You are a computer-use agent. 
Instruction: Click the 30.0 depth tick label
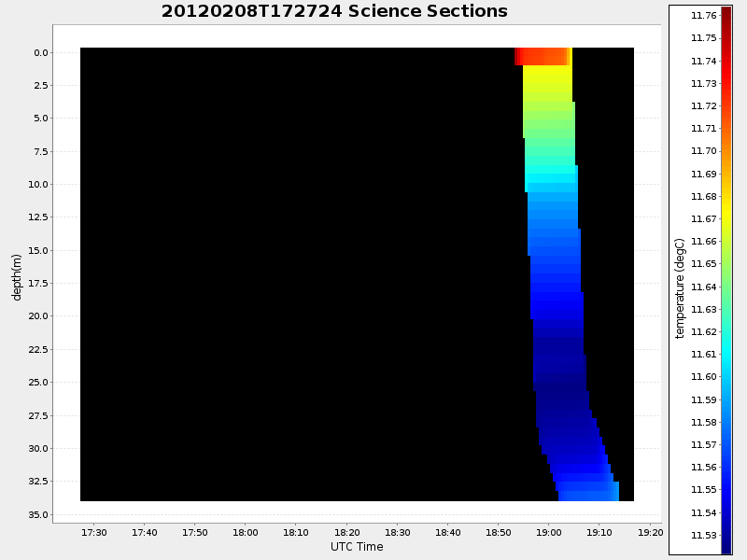tap(38, 449)
